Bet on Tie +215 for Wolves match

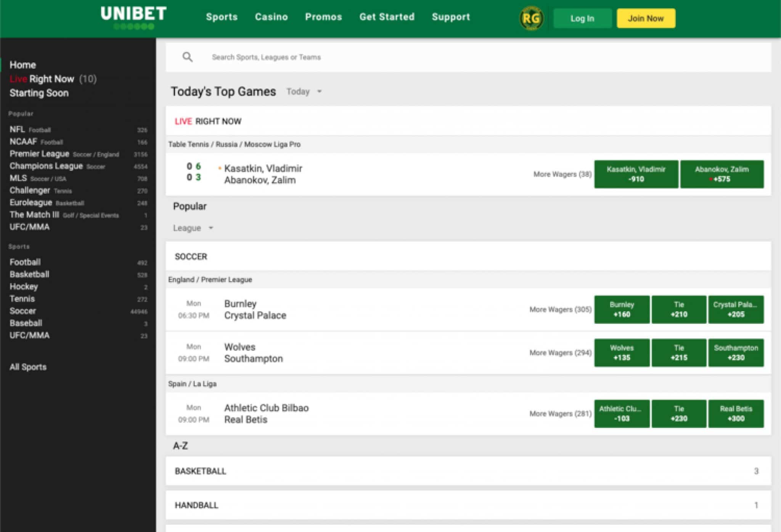(679, 353)
